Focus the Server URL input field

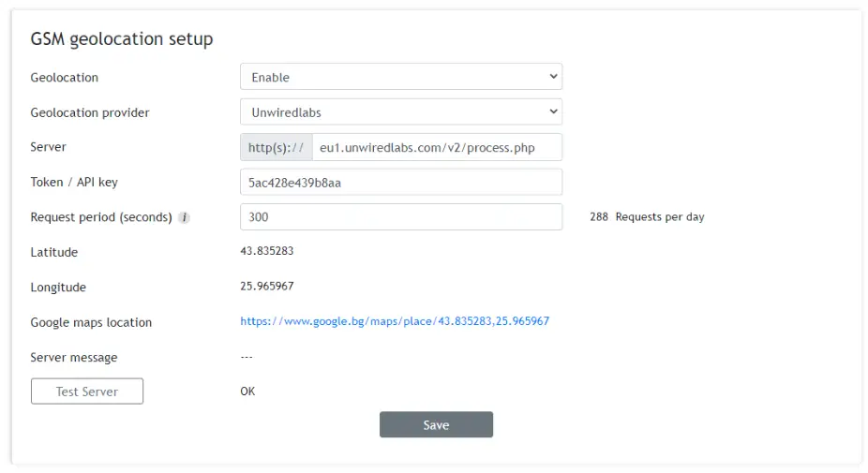pyautogui.click(x=436, y=147)
